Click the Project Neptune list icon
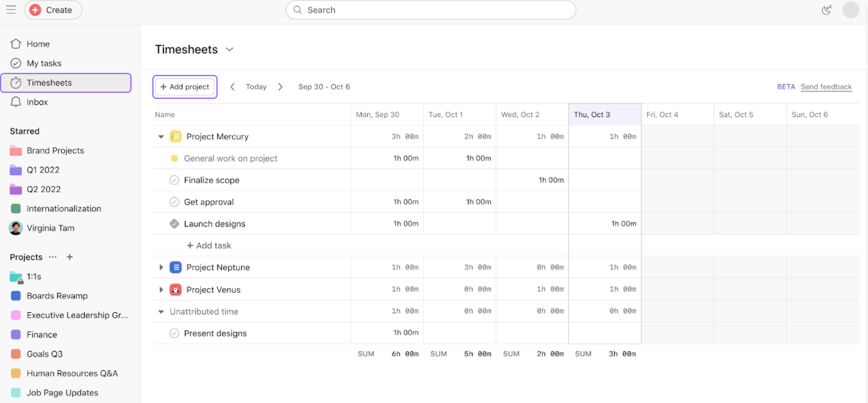Screen dimensions: 868x403 [176, 267]
